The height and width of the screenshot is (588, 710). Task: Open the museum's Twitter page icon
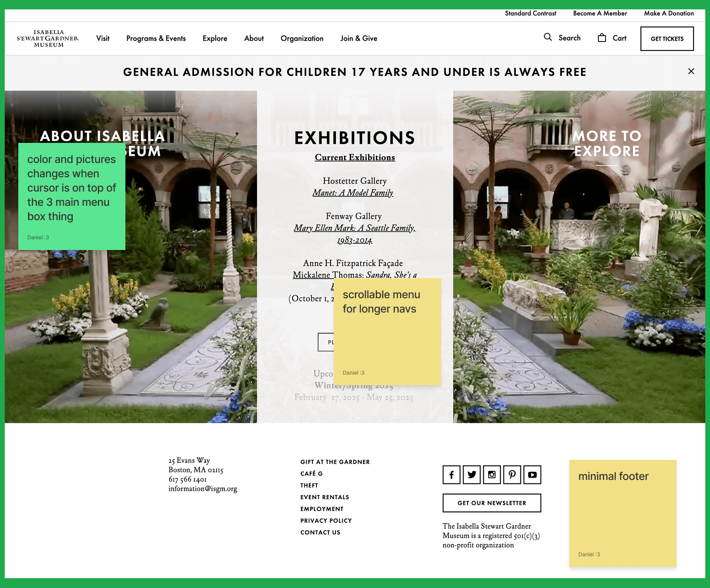(472, 475)
